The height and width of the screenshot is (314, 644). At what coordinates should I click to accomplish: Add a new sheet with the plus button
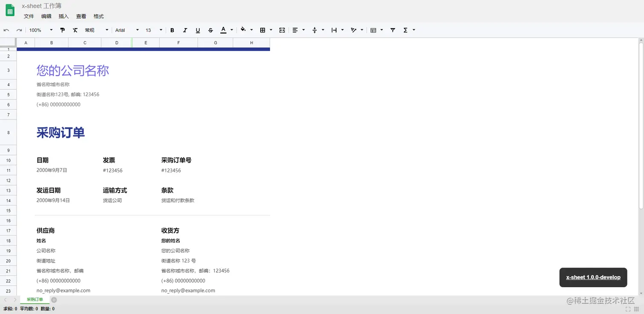point(54,300)
